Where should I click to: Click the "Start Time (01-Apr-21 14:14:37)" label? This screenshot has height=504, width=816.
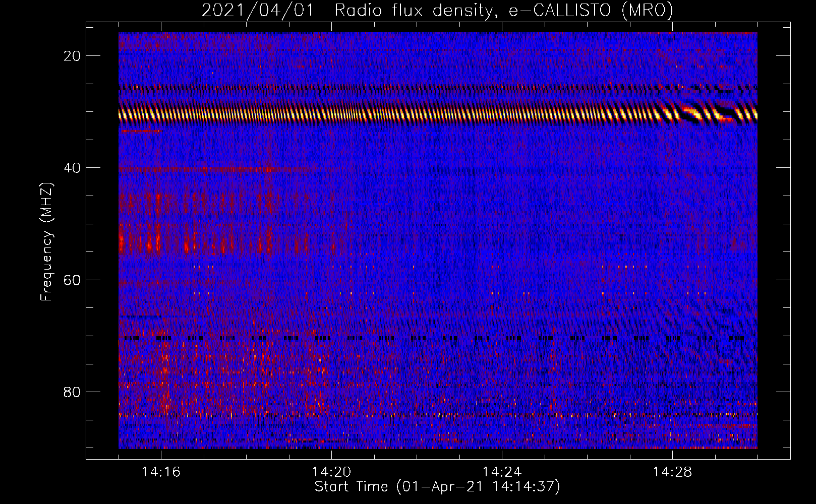437,487
